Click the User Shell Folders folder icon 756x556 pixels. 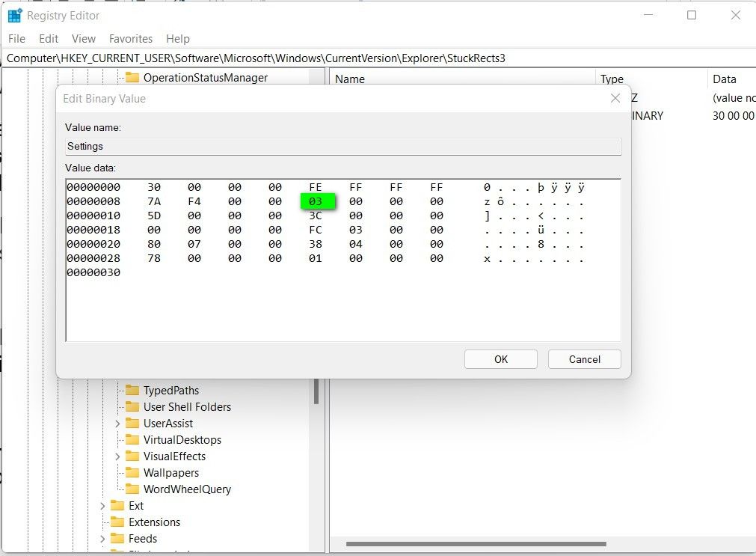[134, 406]
